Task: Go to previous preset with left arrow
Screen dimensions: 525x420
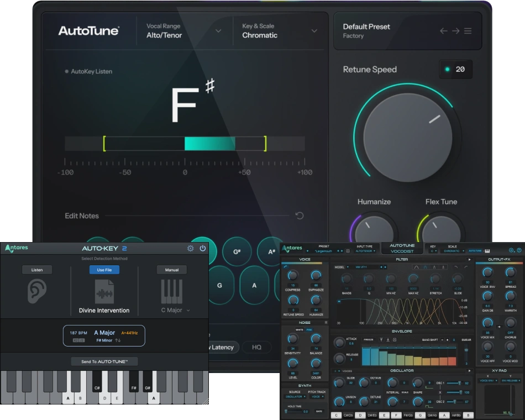Action: point(443,31)
